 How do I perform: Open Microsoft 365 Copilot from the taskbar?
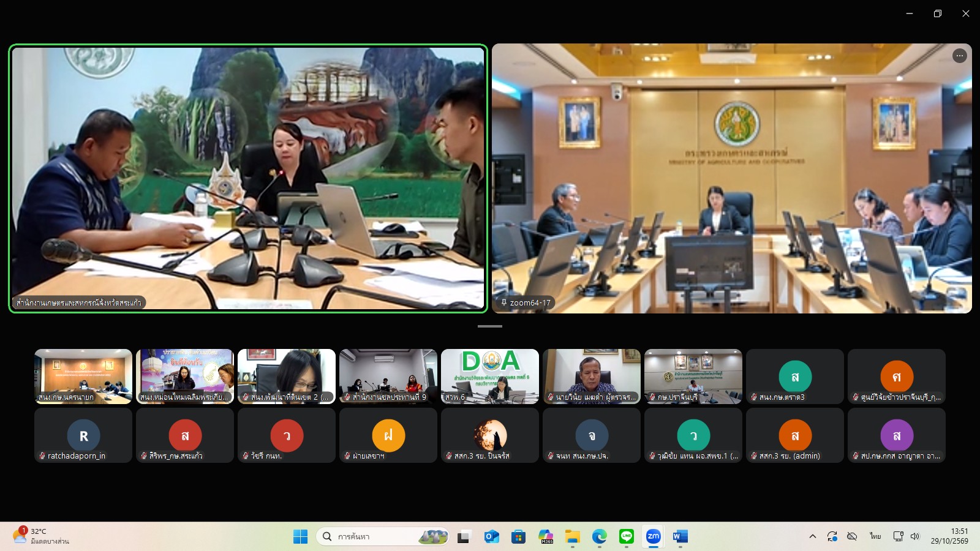[x=546, y=536]
